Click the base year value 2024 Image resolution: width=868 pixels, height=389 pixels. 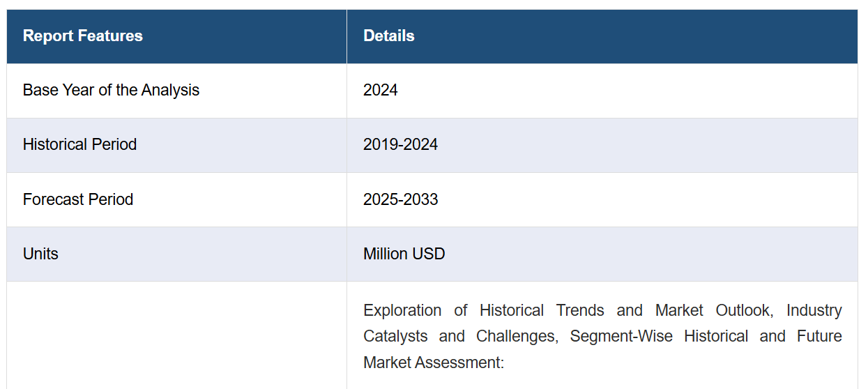381,91
